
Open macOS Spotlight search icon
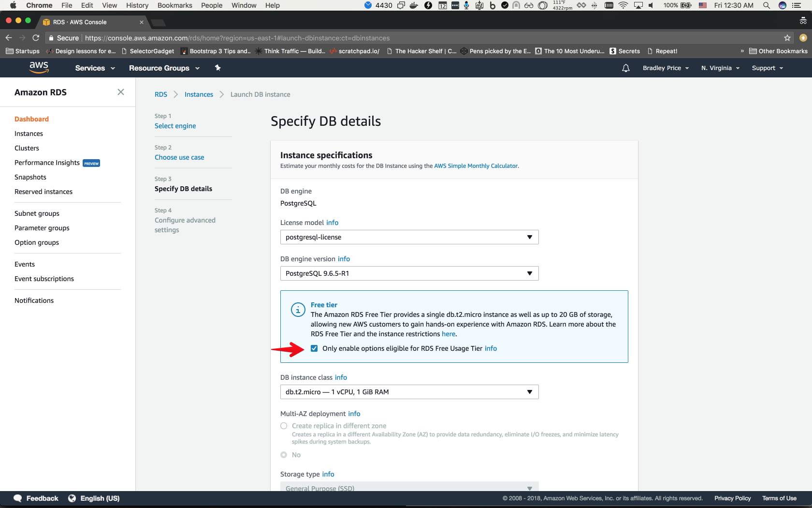(767, 5)
